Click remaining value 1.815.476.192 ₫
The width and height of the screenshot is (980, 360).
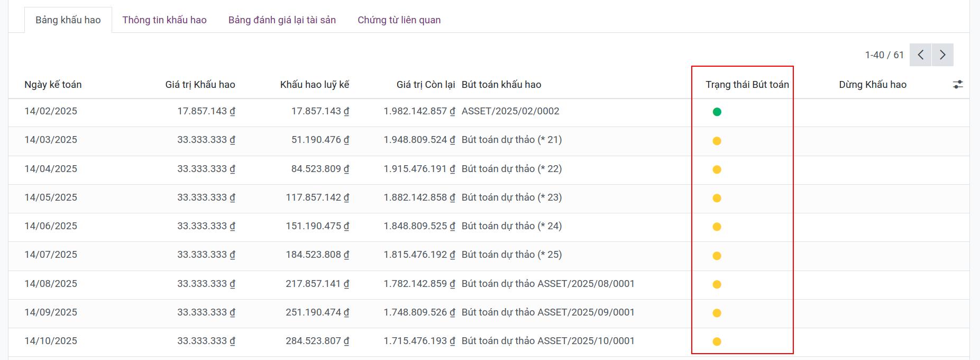tap(419, 255)
